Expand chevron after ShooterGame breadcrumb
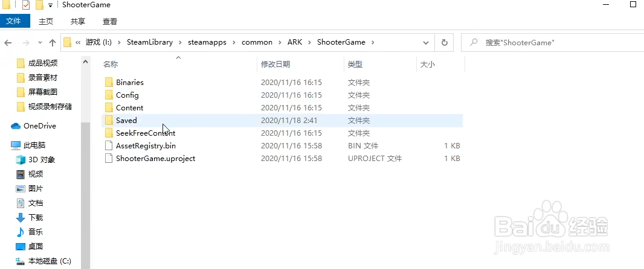 [x=373, y=42]
